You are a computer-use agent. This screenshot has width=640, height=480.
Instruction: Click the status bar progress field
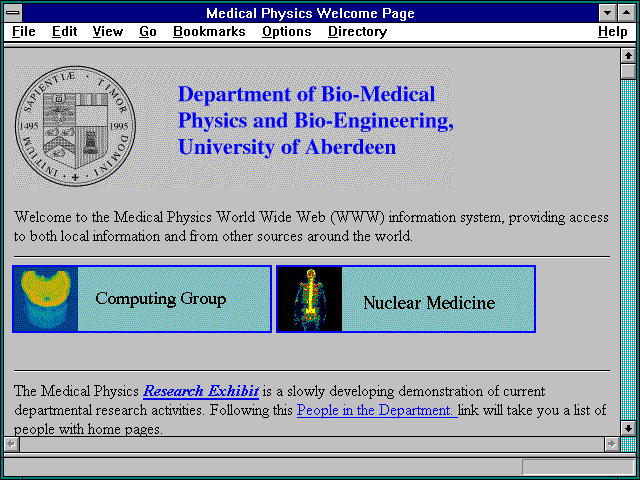(578, 467)
